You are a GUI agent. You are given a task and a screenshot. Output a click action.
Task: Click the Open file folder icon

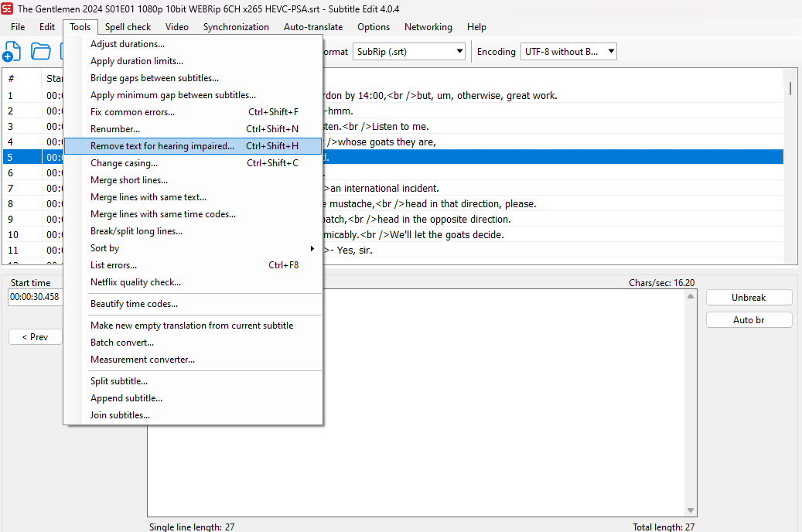[40, 52]
